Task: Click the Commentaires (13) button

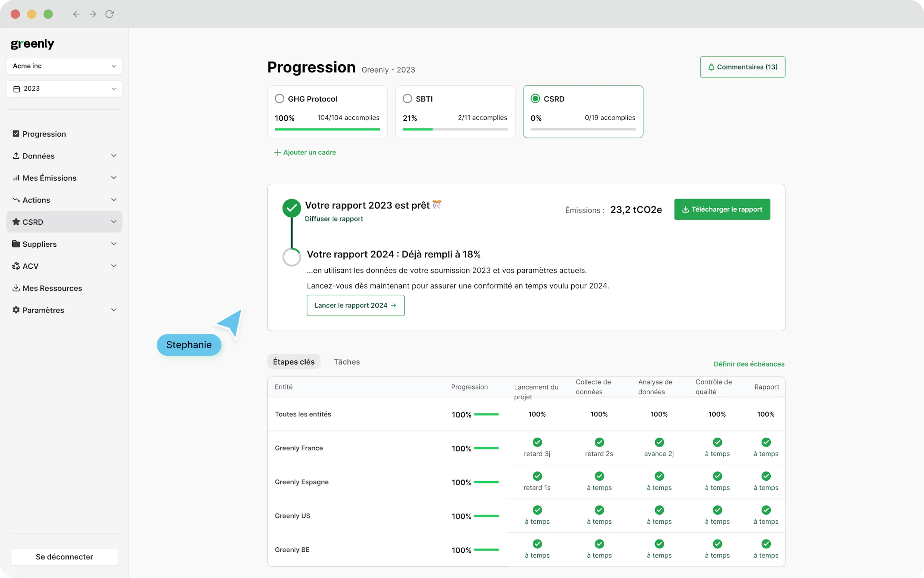Action: (742, 67)
